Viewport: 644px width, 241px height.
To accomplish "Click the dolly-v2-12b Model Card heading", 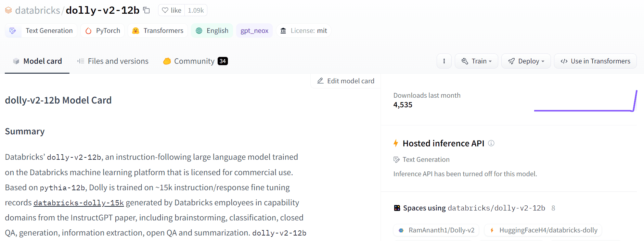I will point(58,100).
